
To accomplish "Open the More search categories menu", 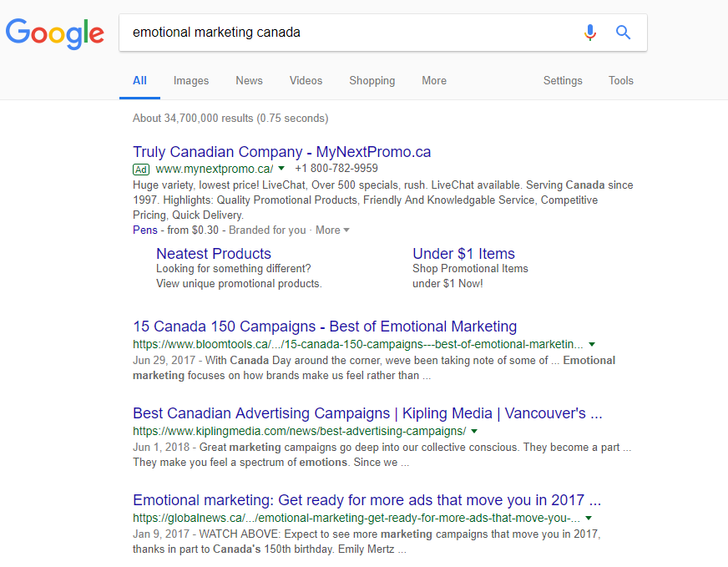I will [433, 81].
